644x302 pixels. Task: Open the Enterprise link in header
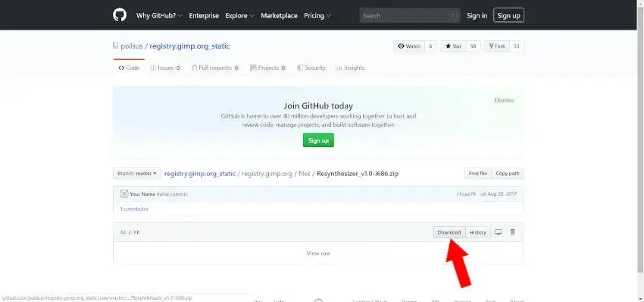[204, 16]
